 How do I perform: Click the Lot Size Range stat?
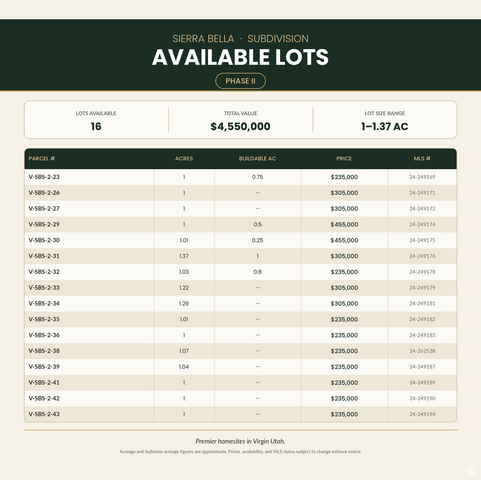click(385, 120)
